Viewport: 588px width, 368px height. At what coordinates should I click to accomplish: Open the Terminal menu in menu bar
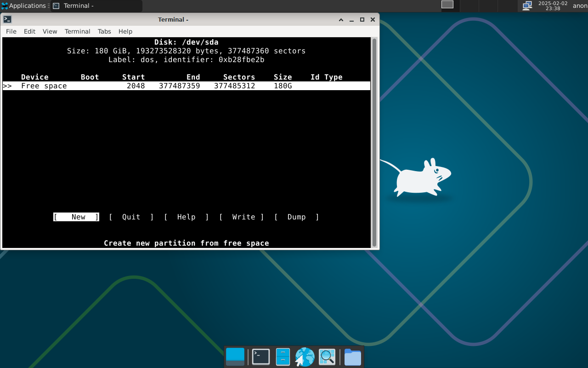(77, 31)
